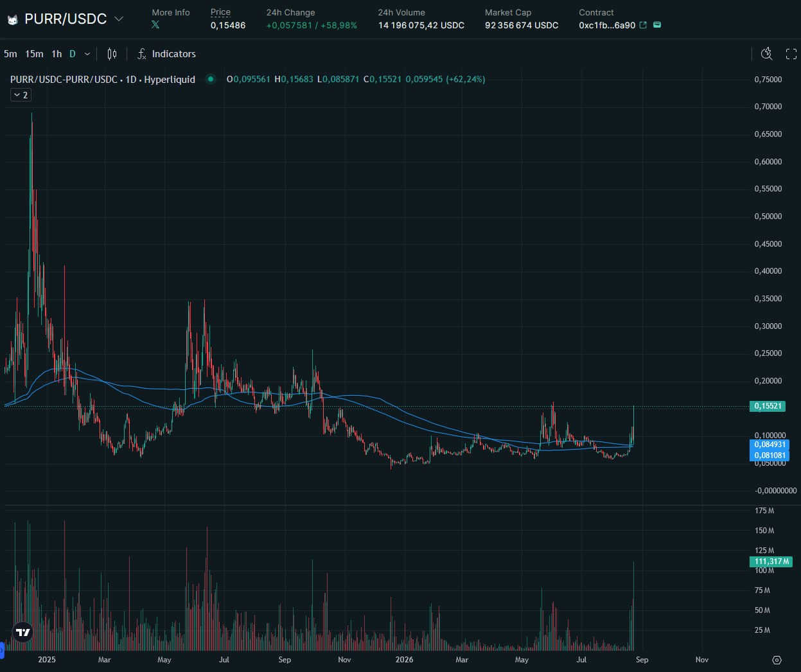Image resolution: width=801 pixels, height=672 pixels.
Task: Click the volume label 111,317M
Action: click(x=771, y=561)
